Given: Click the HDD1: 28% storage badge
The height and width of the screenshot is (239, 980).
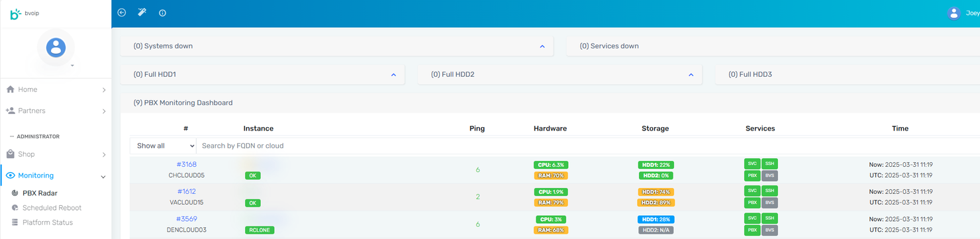Looking at the screenshot, I should [656, 219].
